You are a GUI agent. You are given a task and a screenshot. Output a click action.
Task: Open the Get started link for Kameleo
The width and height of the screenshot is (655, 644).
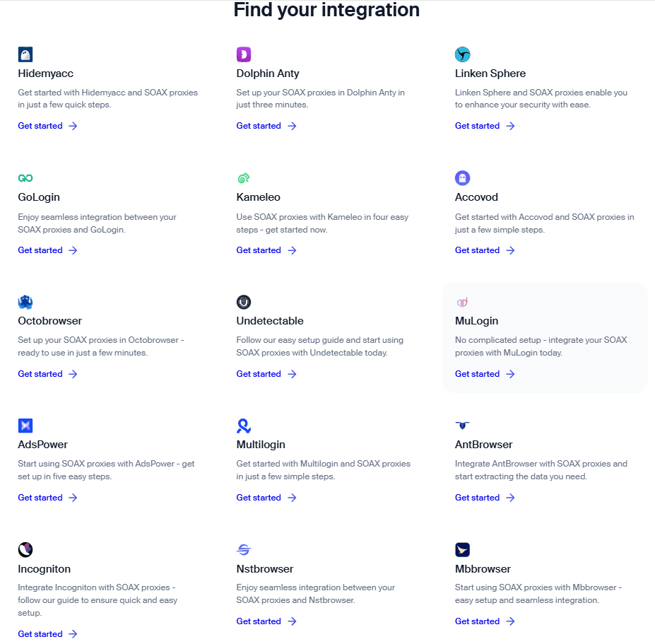259,250
